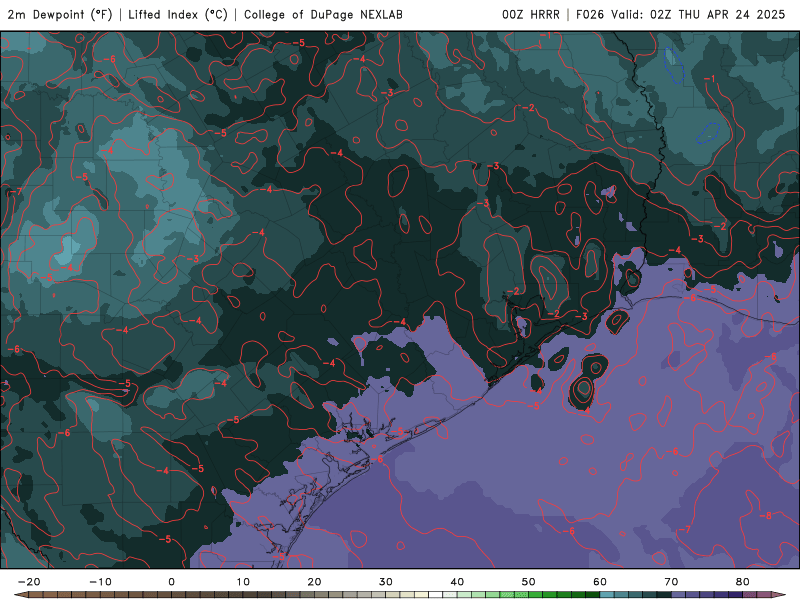Click the "2m Dewpoint (°F)" title text
The height and width of the screenshot is (600, 800).
coord(60,15)
